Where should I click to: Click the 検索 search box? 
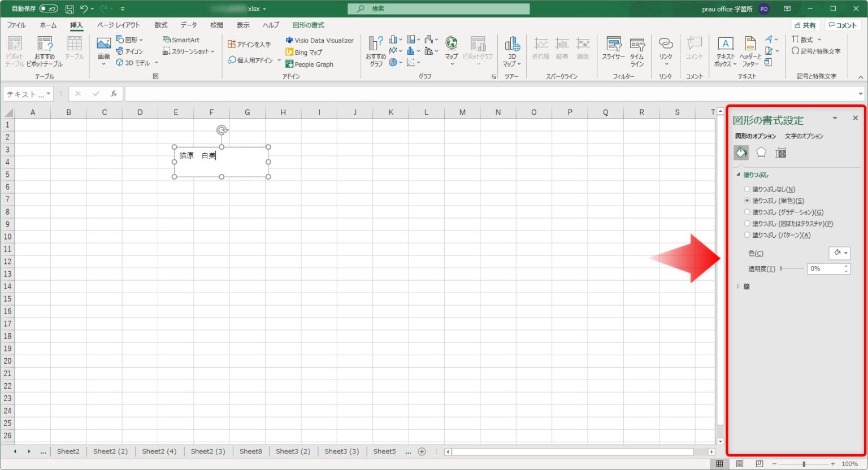point(439,9)
